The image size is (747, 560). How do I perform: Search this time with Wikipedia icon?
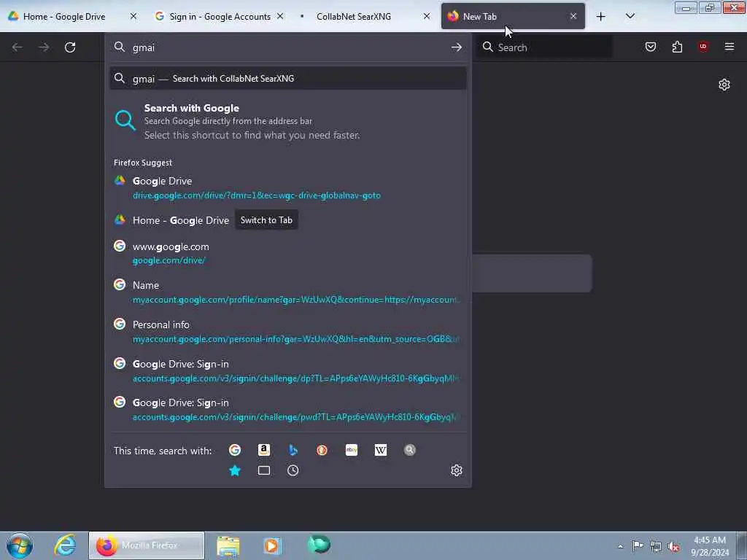point(381,450)
